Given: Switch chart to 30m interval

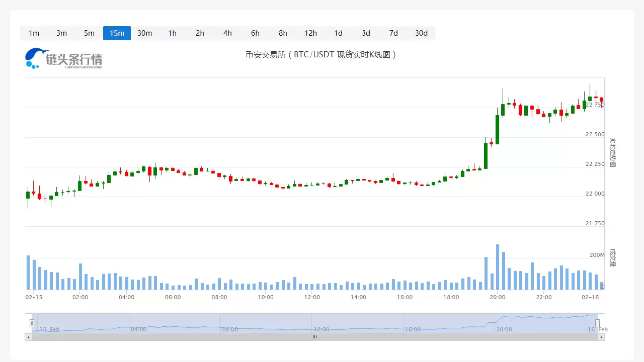Looking at the screenshot, I should (144, 33).
